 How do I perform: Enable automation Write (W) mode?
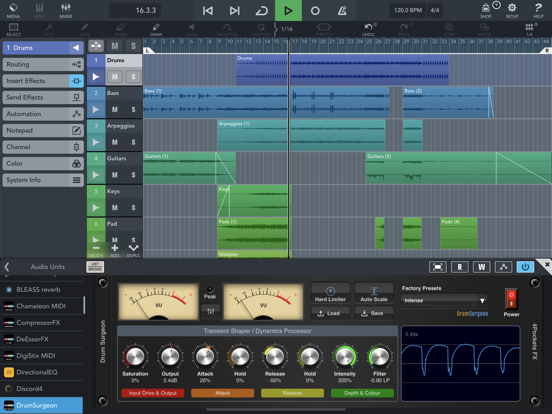[x=482, y=267]
